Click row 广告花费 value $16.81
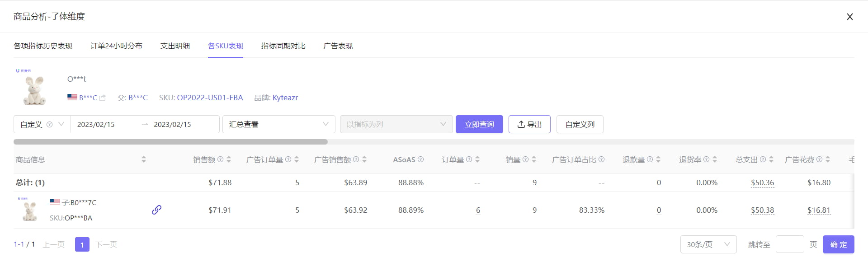Image resolution: width=868 pixels, height=262 pixels. (x=819, y=210)
